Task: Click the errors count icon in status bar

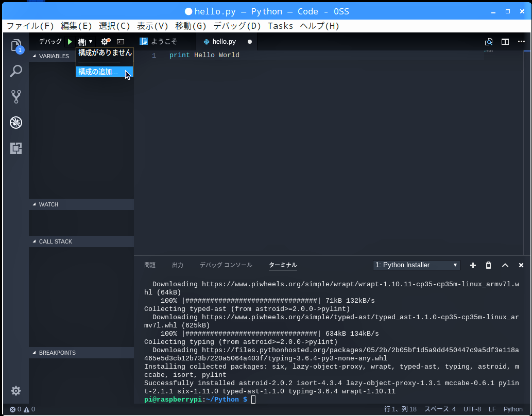Action: (x=15, y=409)
